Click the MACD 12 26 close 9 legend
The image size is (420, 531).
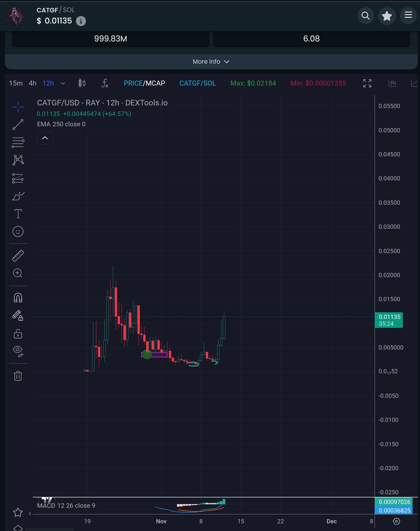coord(66,505)
